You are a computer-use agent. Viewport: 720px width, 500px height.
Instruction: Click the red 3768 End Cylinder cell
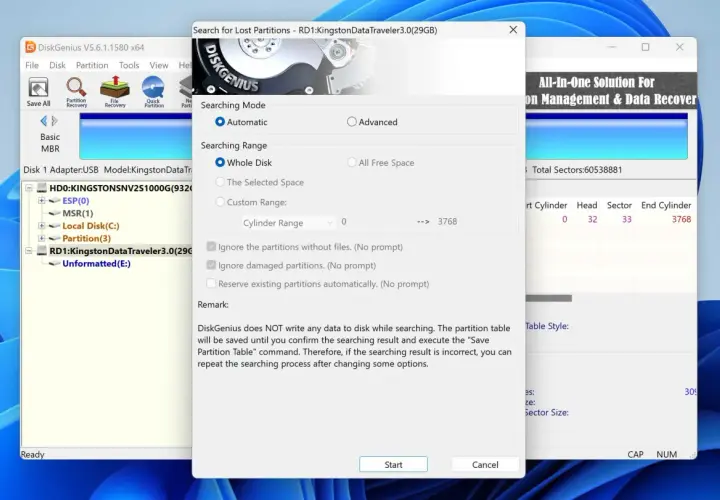click(x=681, y=219)
